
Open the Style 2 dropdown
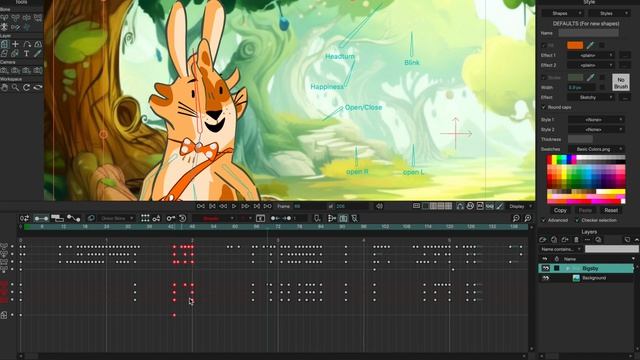tap(596, 129)
